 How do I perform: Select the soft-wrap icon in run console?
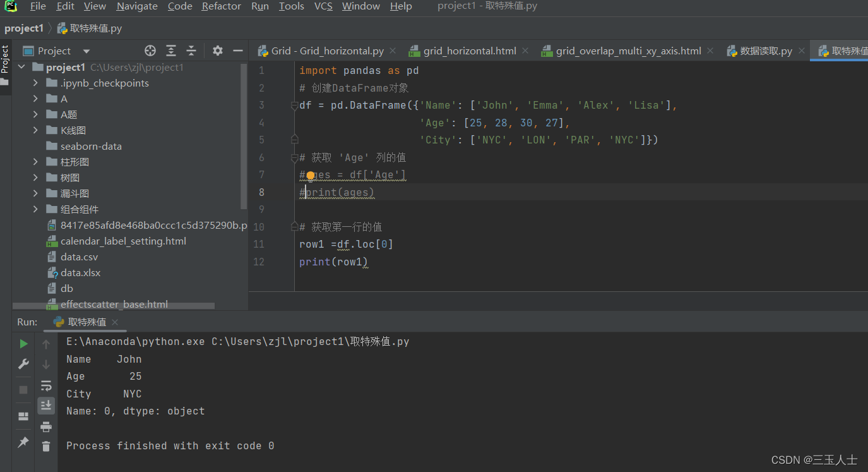click(x=46, y=385)
